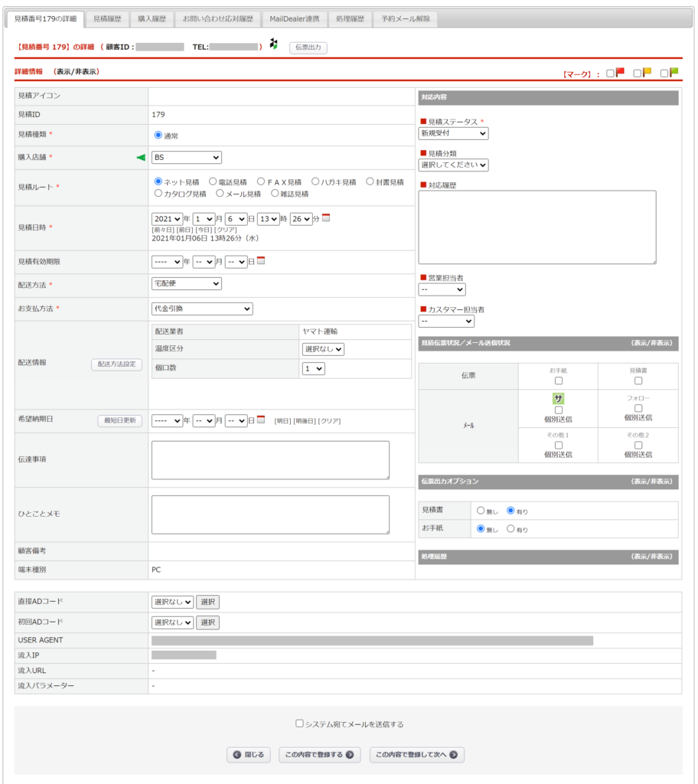The width and height of the screenshot is (698, 784).
Task: Click the red flag mark icon
Action: 620,73
